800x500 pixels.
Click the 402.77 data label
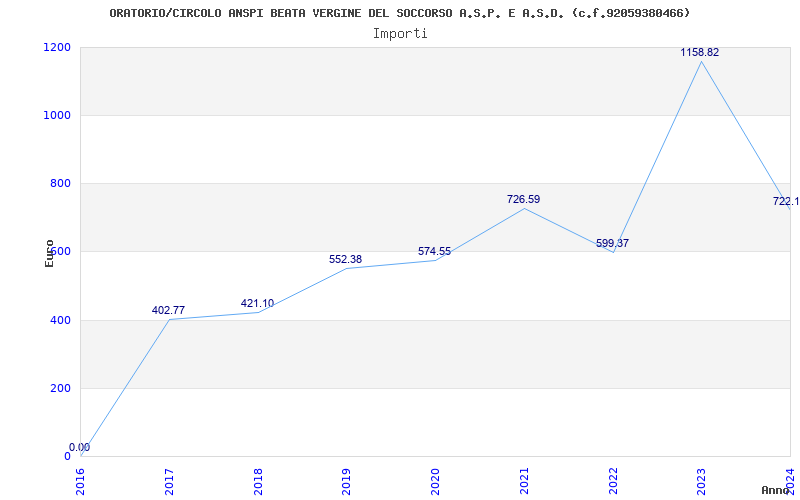tap(168, 310)
